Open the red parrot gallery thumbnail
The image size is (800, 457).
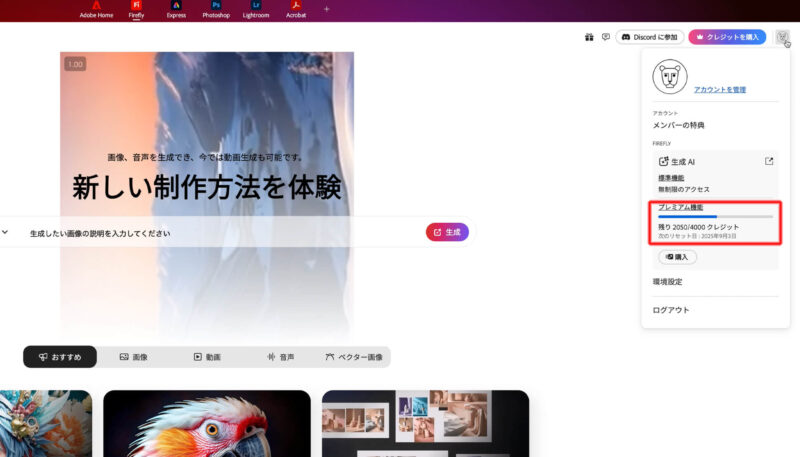207,423
